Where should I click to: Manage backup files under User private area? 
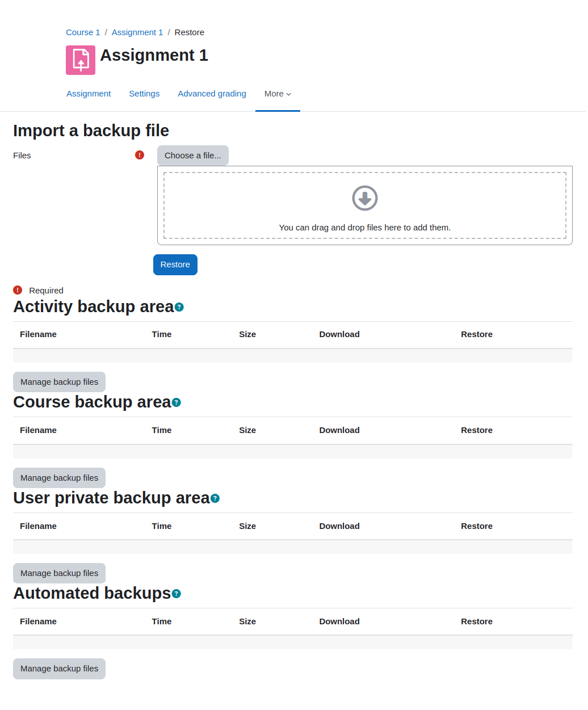[x=60, y=573]
